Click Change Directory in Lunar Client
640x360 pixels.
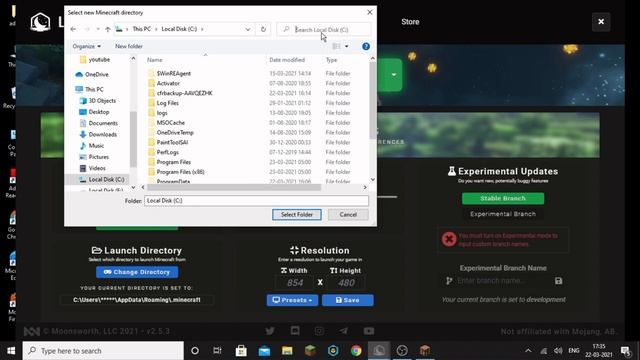click(x=137, y=272)
